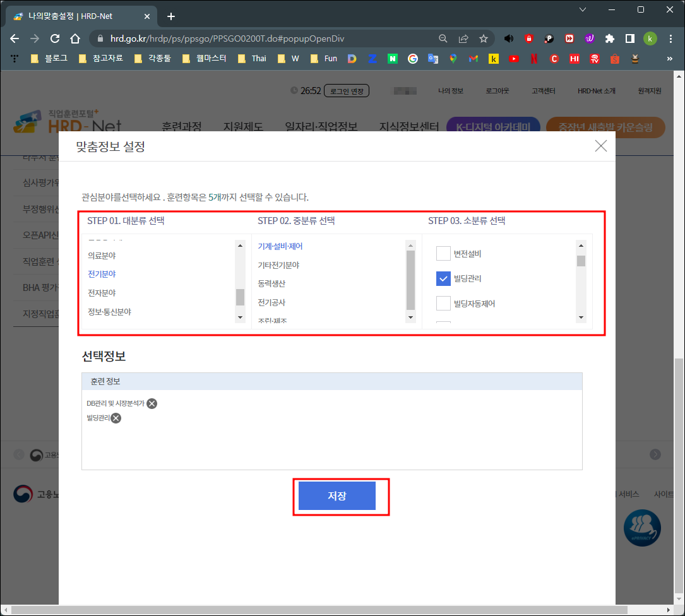Click the banner next arrow button
This screenshot has height=616, width=685.
(x=655, y=454)
